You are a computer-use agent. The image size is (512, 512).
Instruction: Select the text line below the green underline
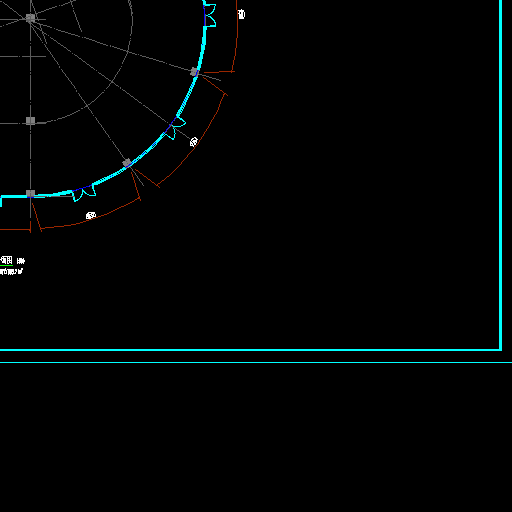[11, 272]
